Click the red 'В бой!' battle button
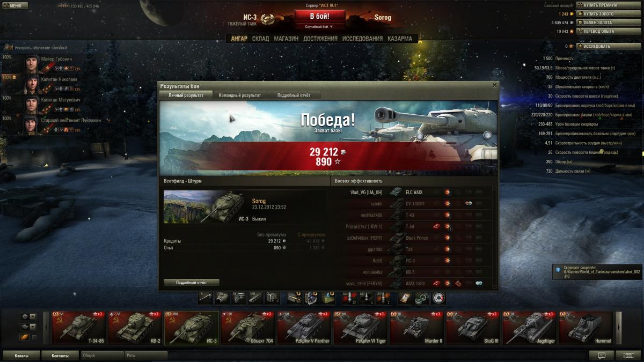 pyautogui.click(x=320, y=16)
